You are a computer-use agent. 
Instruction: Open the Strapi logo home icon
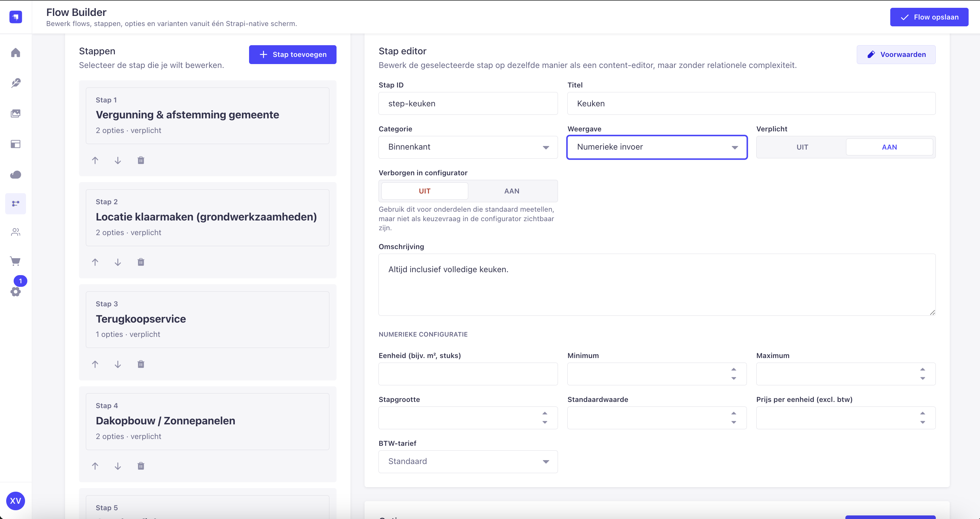tap(16, 17)
